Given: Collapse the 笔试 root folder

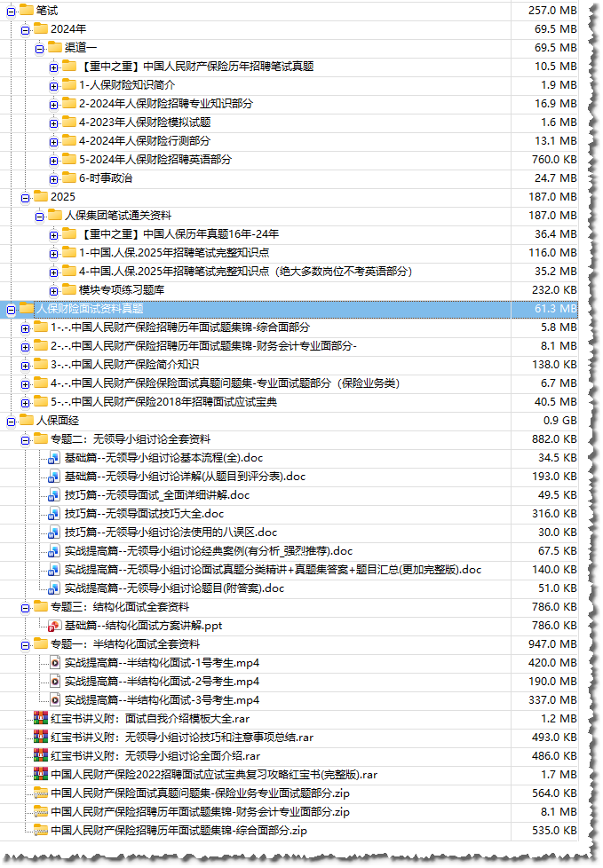Looking at the screenshot, I should click(11, 12).
